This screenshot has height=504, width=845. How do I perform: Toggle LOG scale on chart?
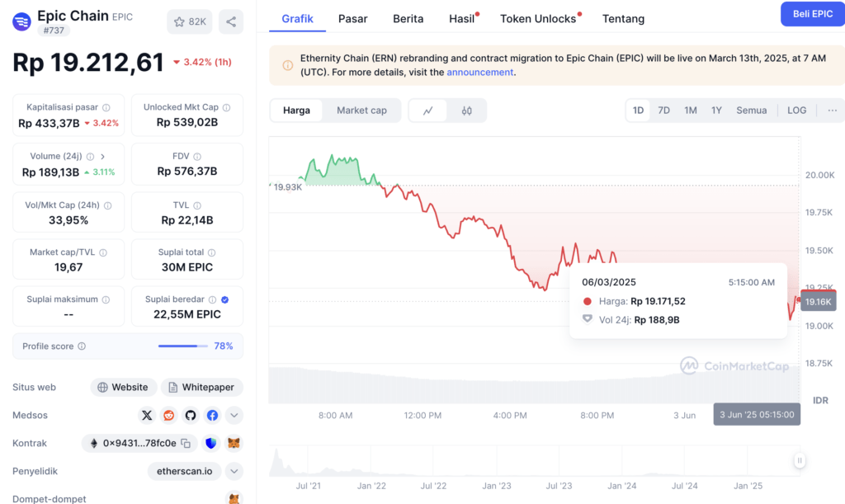tap(796, 111)
